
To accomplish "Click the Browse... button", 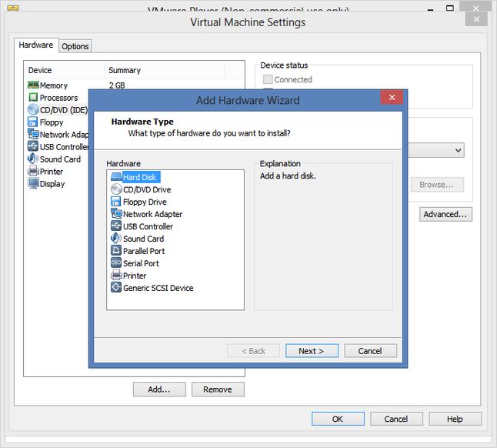I will tap(437, 185).
